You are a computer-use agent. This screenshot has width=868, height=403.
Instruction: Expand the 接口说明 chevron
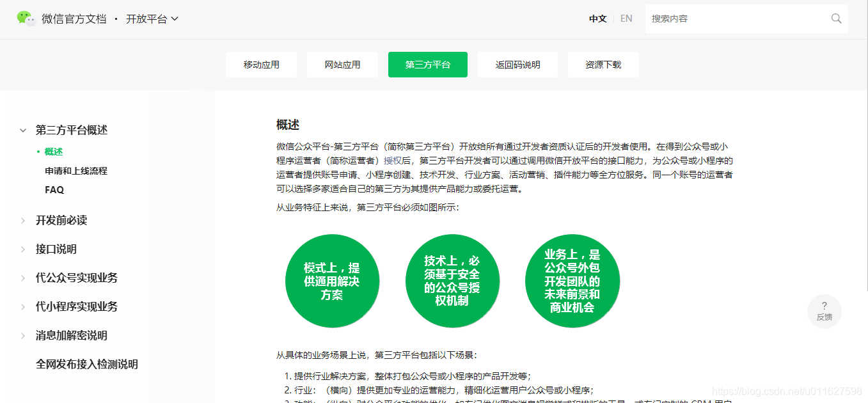pos(23,249)
